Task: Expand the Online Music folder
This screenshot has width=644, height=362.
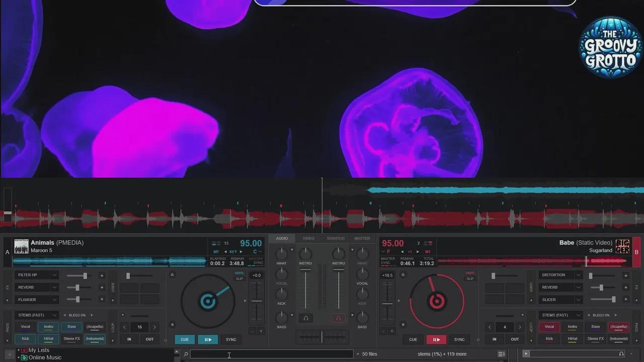Action: pos(19,358)
